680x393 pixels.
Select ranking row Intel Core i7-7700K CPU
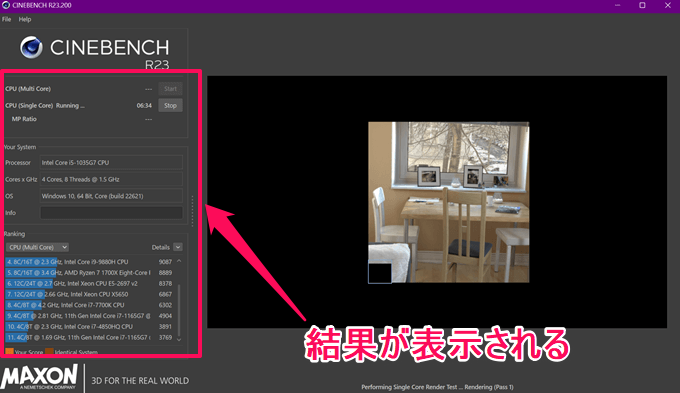click(89, 305)
